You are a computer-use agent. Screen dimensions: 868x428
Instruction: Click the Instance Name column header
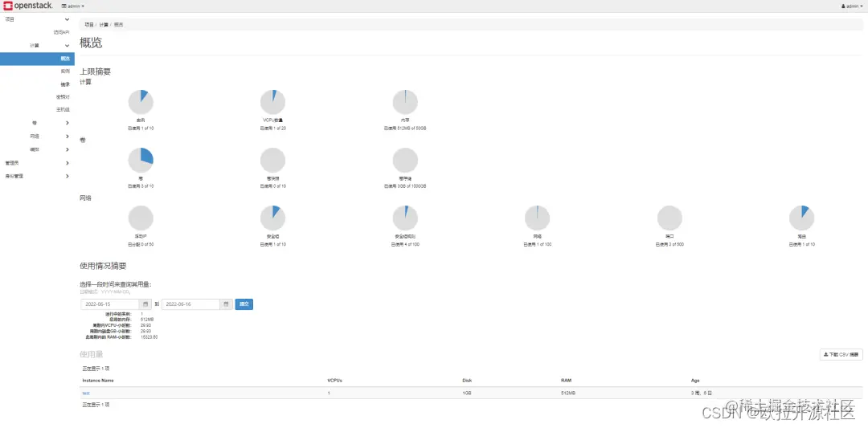pos(99,381)
